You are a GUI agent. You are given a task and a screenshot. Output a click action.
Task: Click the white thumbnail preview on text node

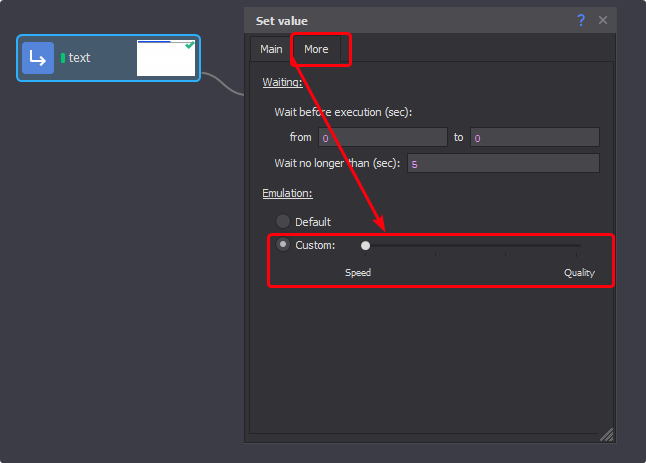click(166, 58)
